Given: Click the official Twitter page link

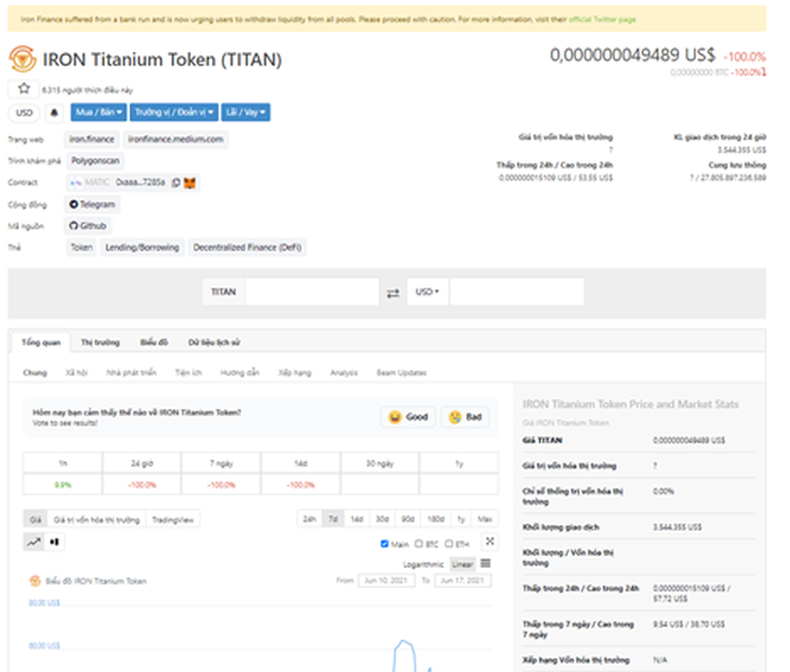Looking at the screenshot, I should pos(602,20).
